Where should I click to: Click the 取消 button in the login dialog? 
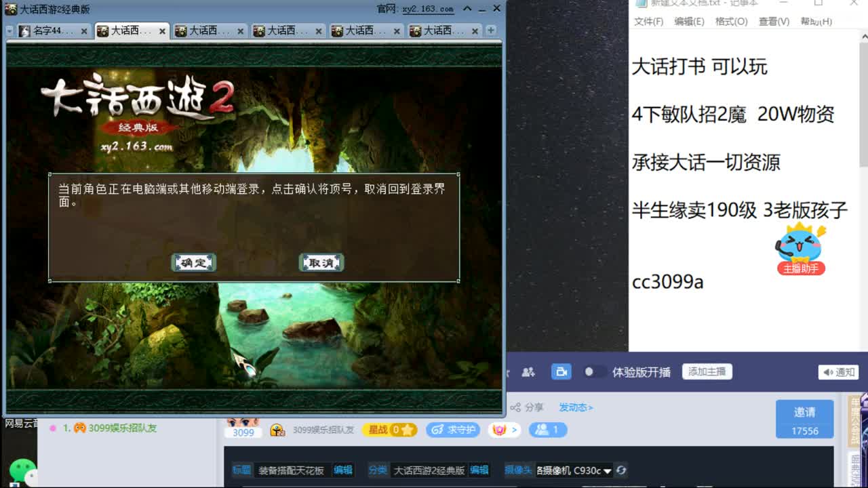tap(321, 263)
